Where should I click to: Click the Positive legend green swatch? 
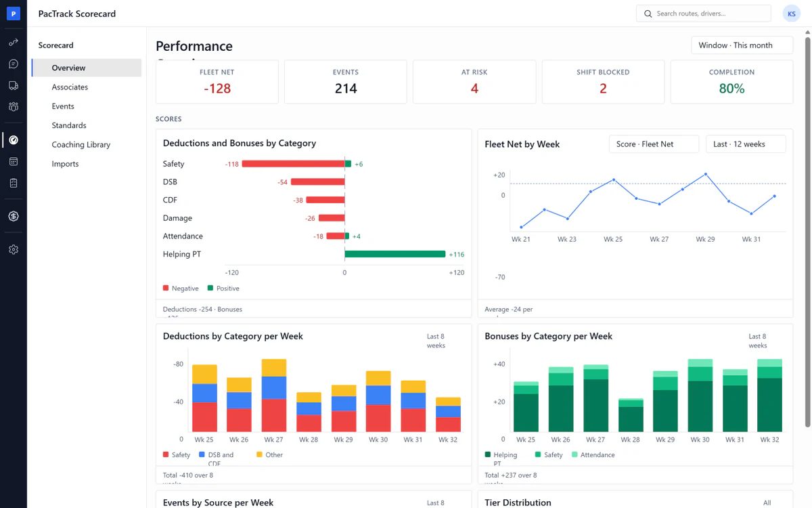point(210,288)
